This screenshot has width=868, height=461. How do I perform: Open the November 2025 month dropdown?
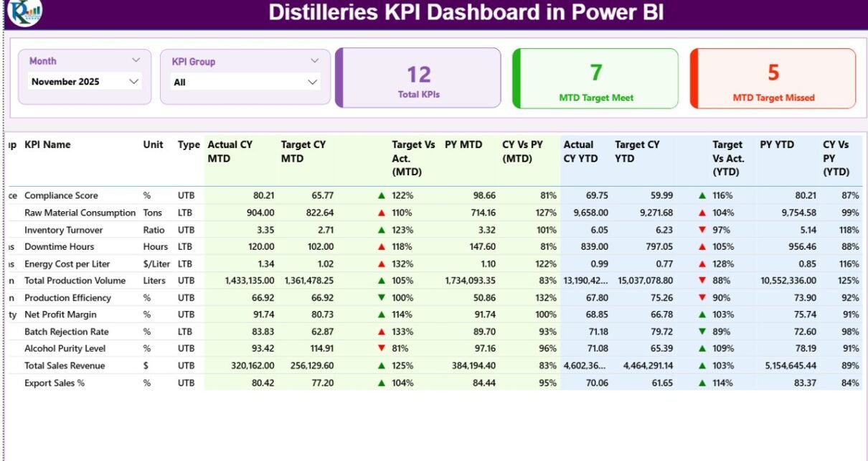(133, 82)
